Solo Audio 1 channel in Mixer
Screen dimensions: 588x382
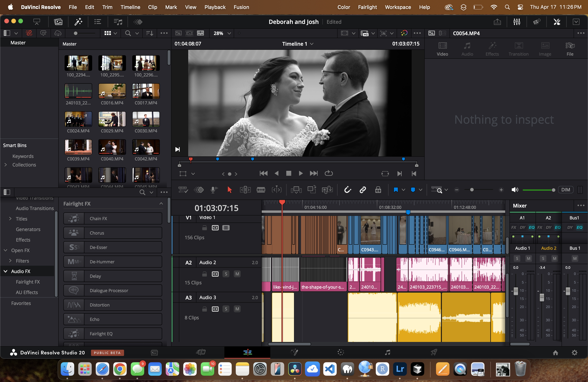pos(517,258)
